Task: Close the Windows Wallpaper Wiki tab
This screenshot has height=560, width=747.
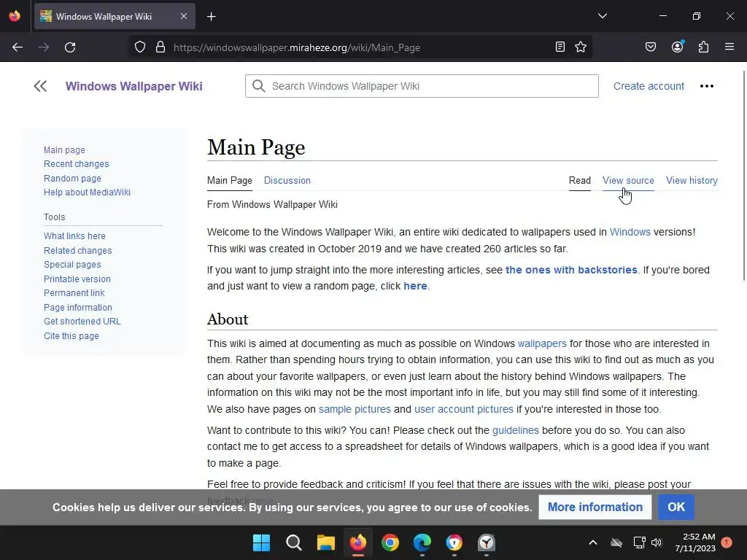Action: [x=184, y=16]
